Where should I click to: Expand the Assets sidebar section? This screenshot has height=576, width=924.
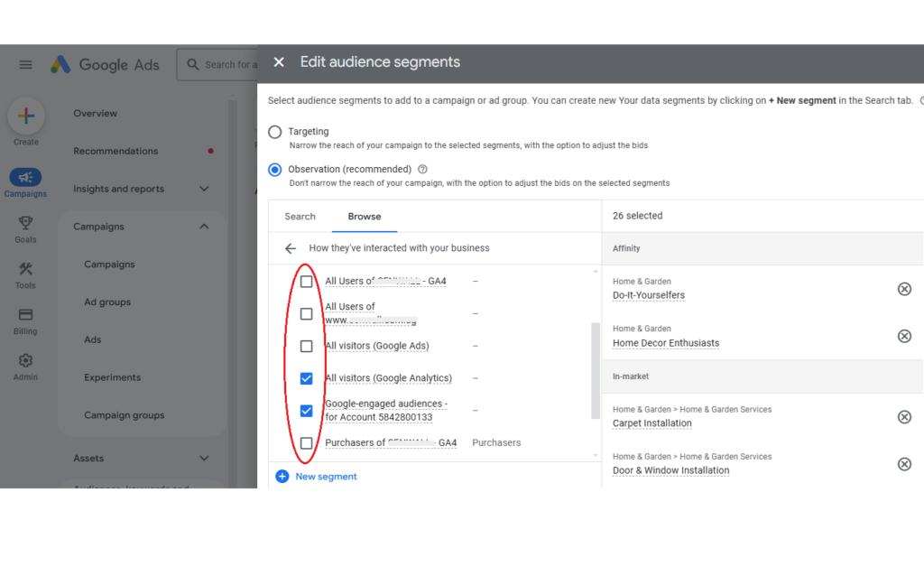[x=204, y=459]
